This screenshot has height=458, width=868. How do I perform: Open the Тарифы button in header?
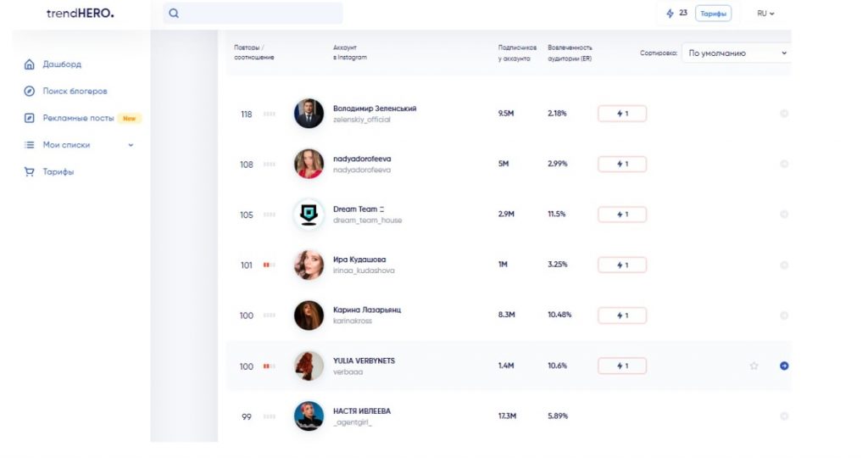pos(713,14)
